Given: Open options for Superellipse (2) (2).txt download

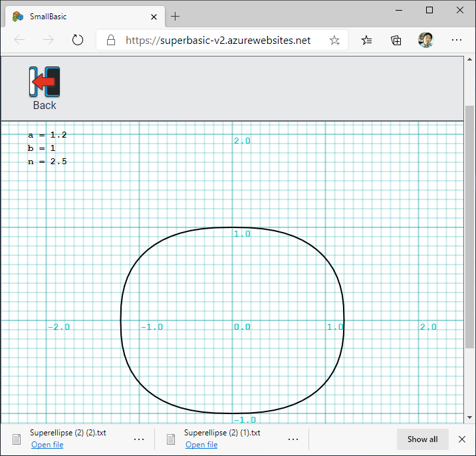Looking at the screenshot, I should tap(139, 439).
